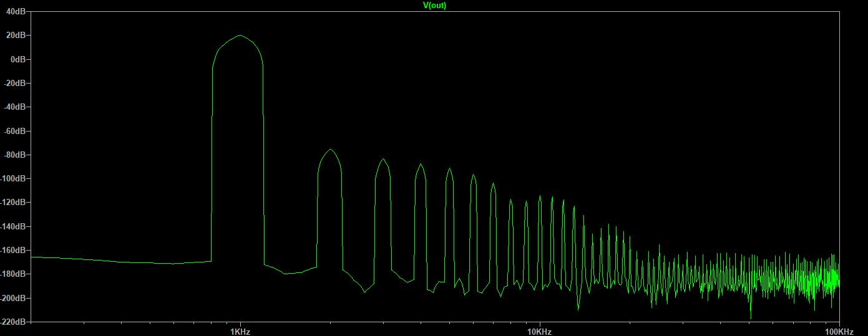This screenshot has height=336, width=868.
Task: Click the 20dB axis label
Action: pos(16,36)
